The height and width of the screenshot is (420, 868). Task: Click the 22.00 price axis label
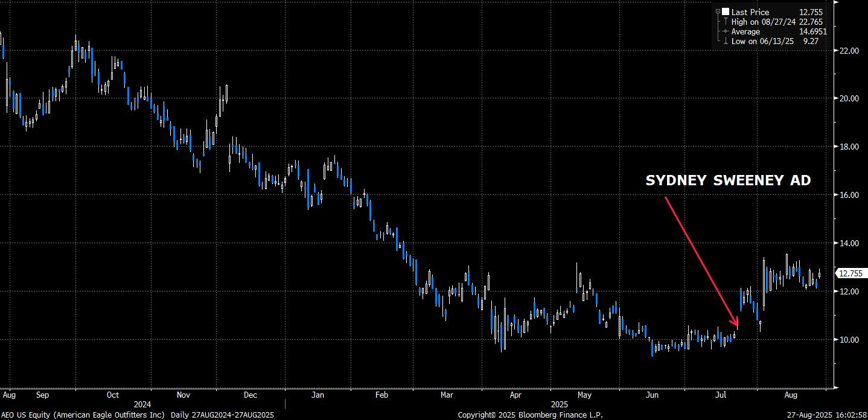[849, 51]
